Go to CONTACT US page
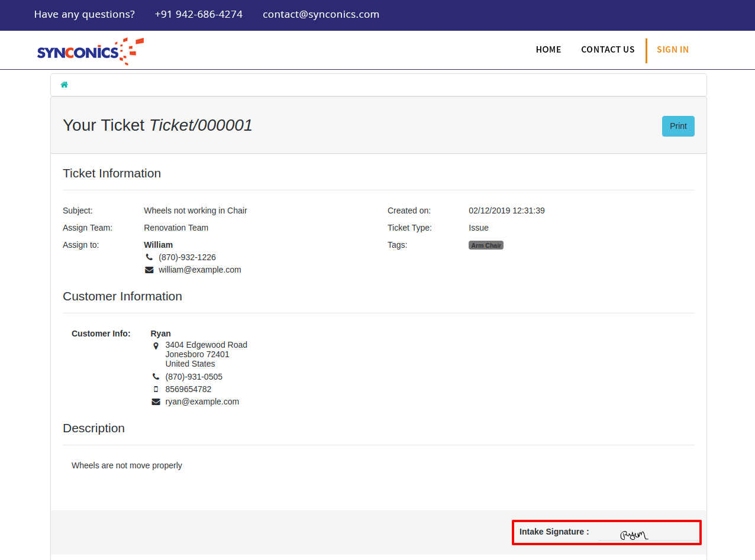 click(608, 50)
